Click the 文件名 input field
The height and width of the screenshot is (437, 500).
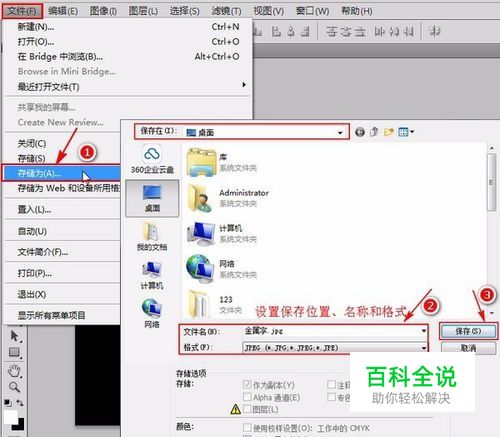pos(335,331)
